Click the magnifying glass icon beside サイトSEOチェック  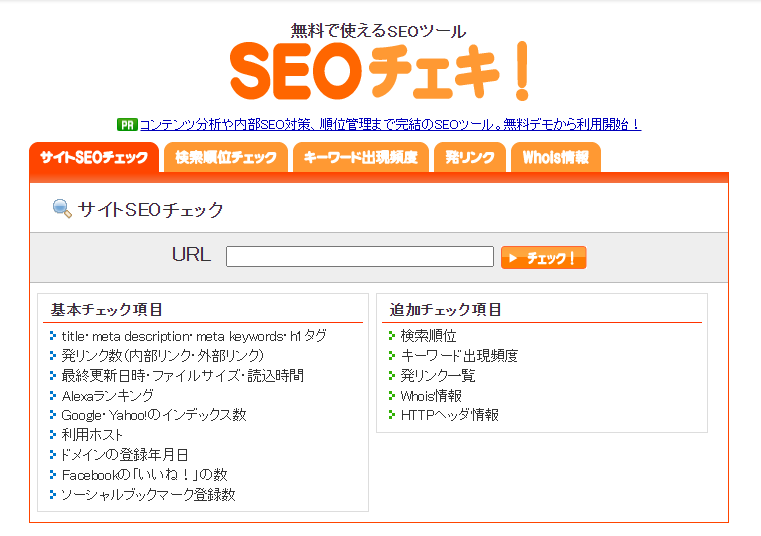point(62,209)
